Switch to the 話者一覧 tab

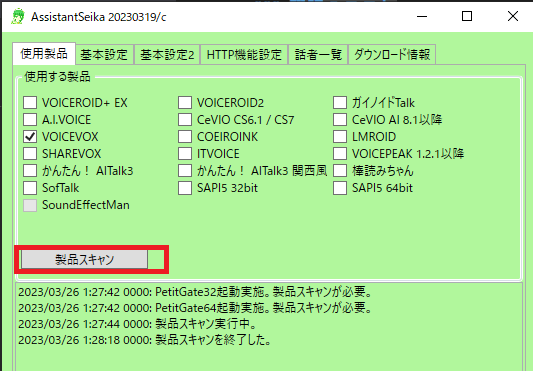click(x=318, y=54)
